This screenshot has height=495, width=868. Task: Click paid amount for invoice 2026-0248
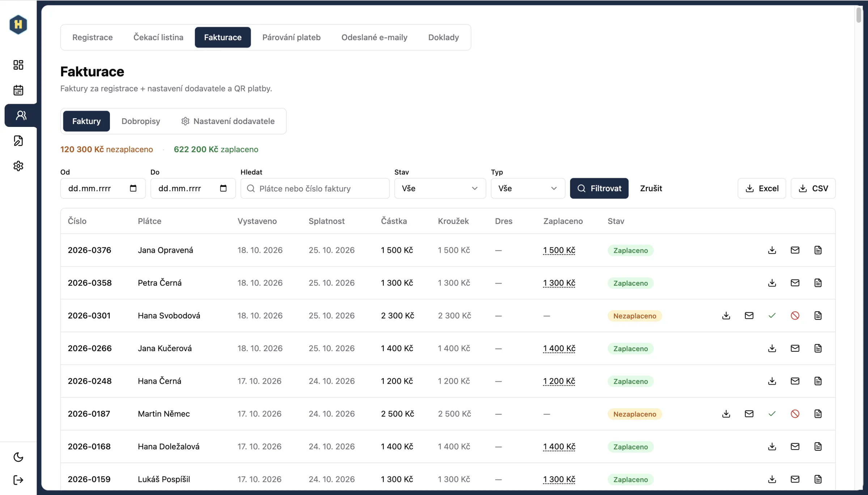(x=559, y=381)
